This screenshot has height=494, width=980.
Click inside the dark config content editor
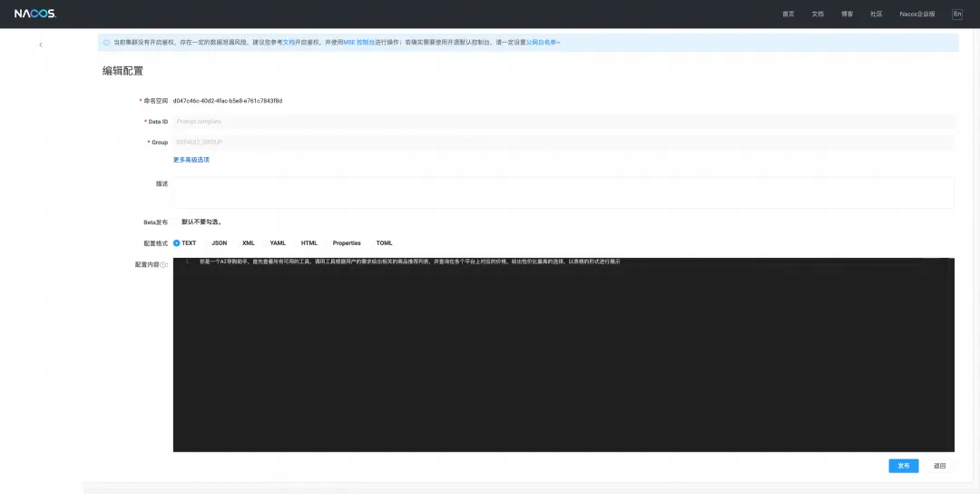point(563,354)
